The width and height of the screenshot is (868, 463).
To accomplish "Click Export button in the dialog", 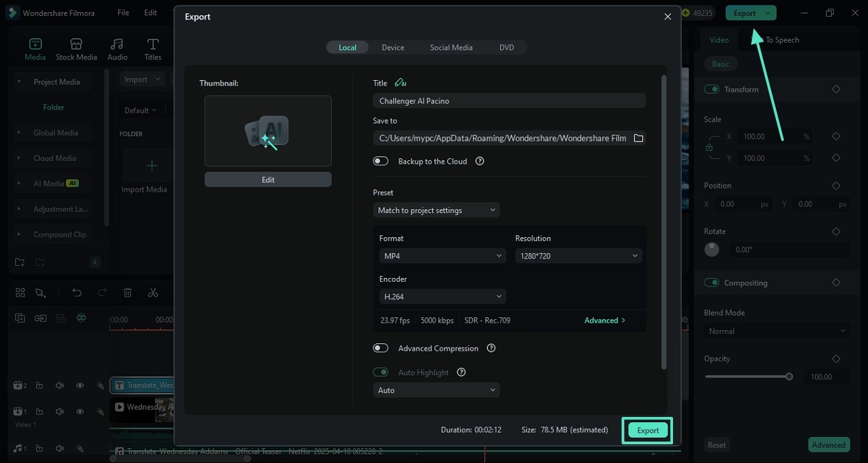I will pos(648,430).
